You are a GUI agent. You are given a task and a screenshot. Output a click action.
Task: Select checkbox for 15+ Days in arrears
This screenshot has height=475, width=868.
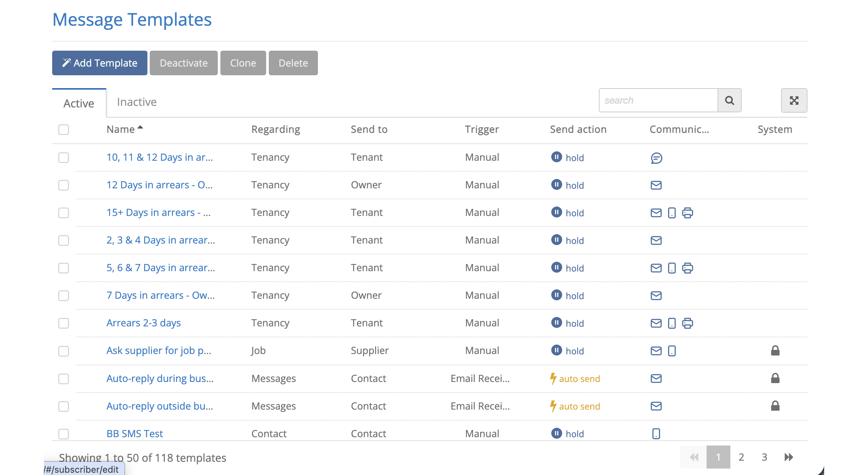coord(64,213)
